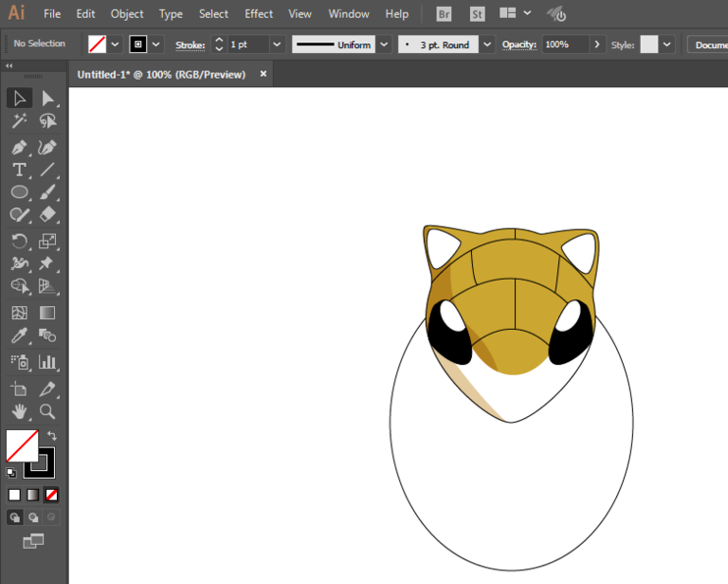Open the Object menu
The width and height of the screenshot is (728, 584).
point(127,14)
